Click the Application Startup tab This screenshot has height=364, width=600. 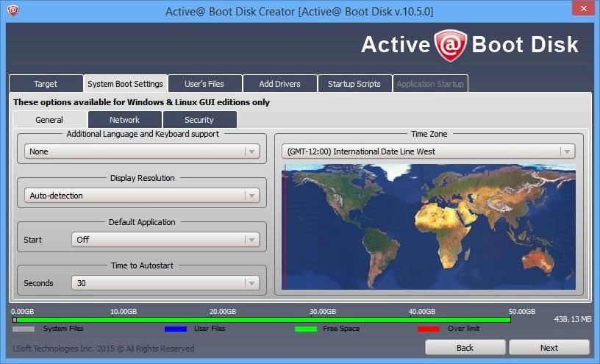[x=430, y=84]
